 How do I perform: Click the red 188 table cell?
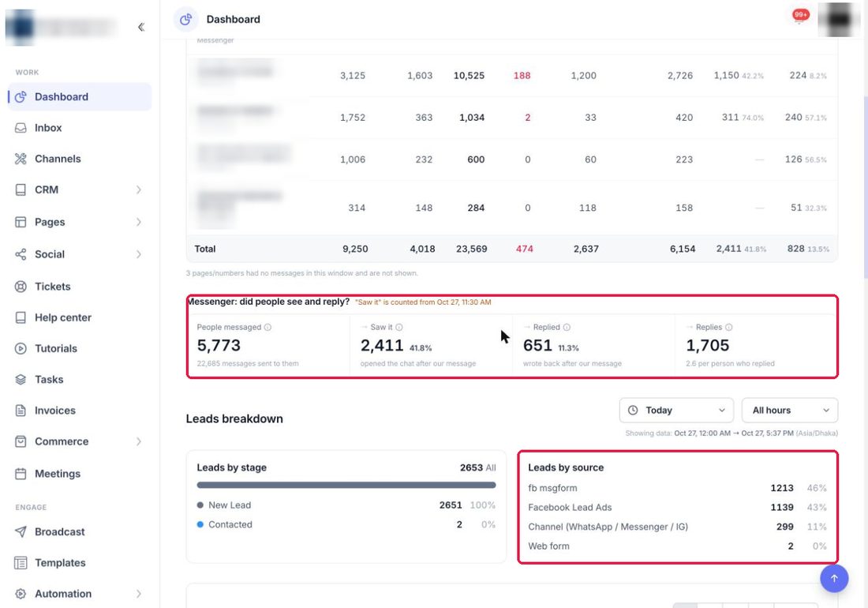pyautogui.click(x=522, y=75)
